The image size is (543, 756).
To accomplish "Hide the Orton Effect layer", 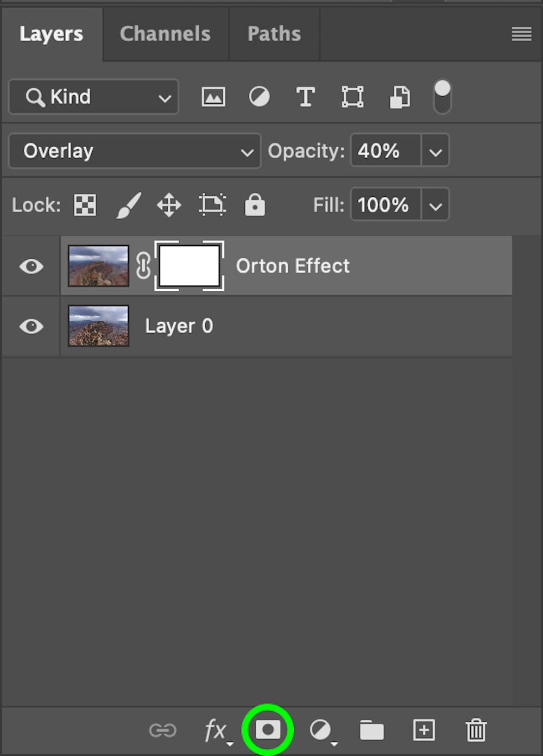I will click(x=30, y=266).
